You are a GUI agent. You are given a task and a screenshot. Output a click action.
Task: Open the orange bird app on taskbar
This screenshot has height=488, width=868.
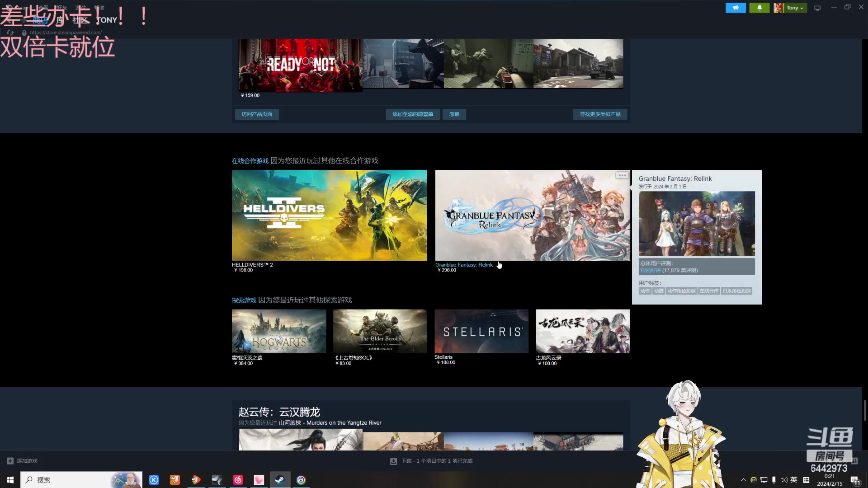[175, 480]
